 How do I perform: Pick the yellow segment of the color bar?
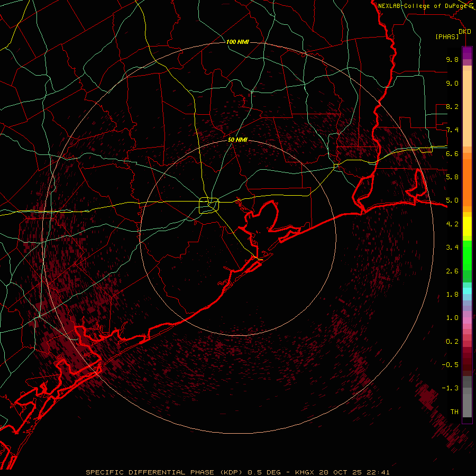(x=467, y=226)
